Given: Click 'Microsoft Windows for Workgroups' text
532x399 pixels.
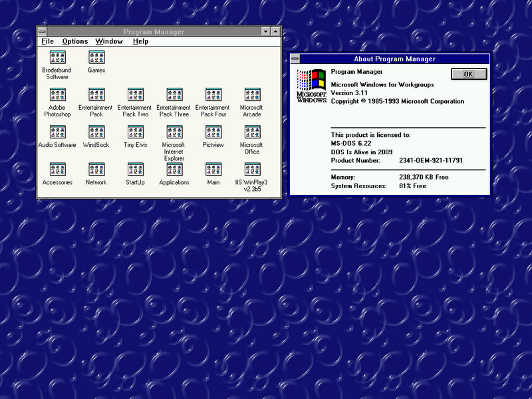Looking at the screenshot, I should pyautogui.click(x=382, y=84).
